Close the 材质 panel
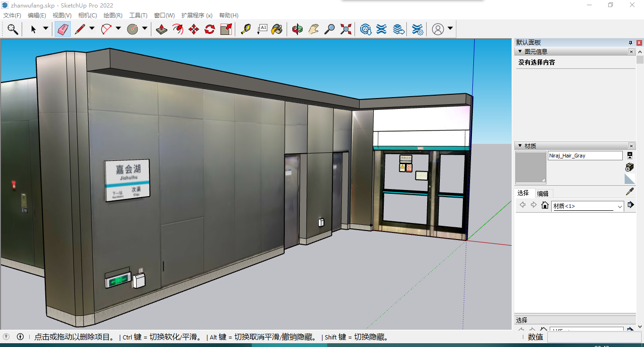644x347 pixels. click(x=632, y=146)
